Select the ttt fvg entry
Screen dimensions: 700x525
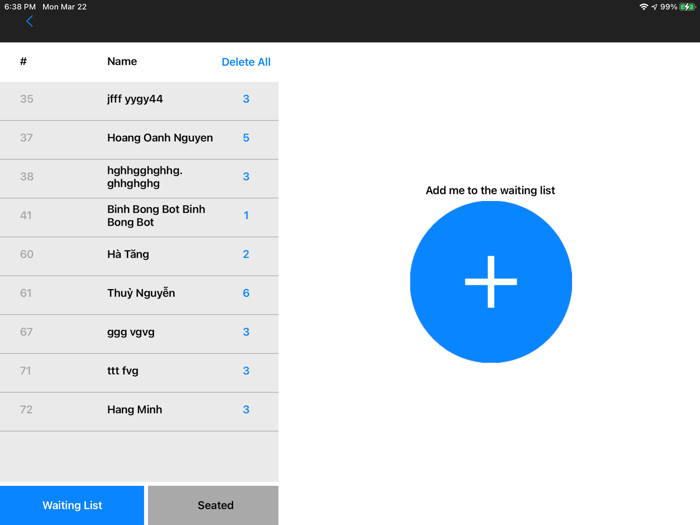[x=139, y=371]
